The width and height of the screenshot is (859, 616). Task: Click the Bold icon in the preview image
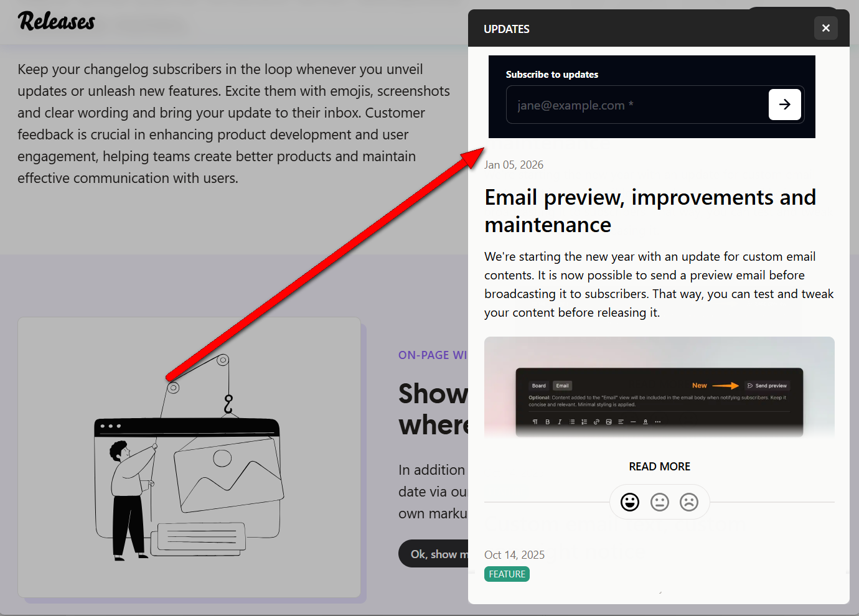548,422
